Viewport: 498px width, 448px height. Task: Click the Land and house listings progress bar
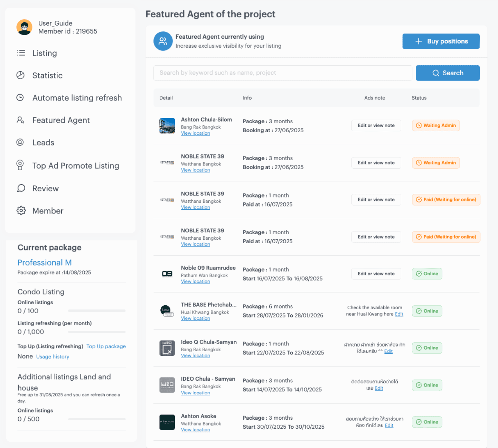pyautogui.click(x=97, y=419)
